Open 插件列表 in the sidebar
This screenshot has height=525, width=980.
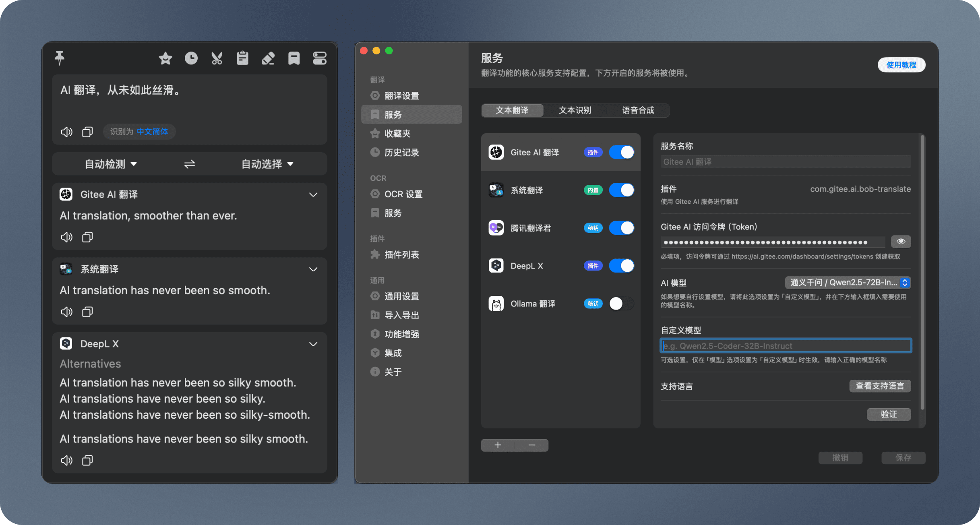pos(401,255)
